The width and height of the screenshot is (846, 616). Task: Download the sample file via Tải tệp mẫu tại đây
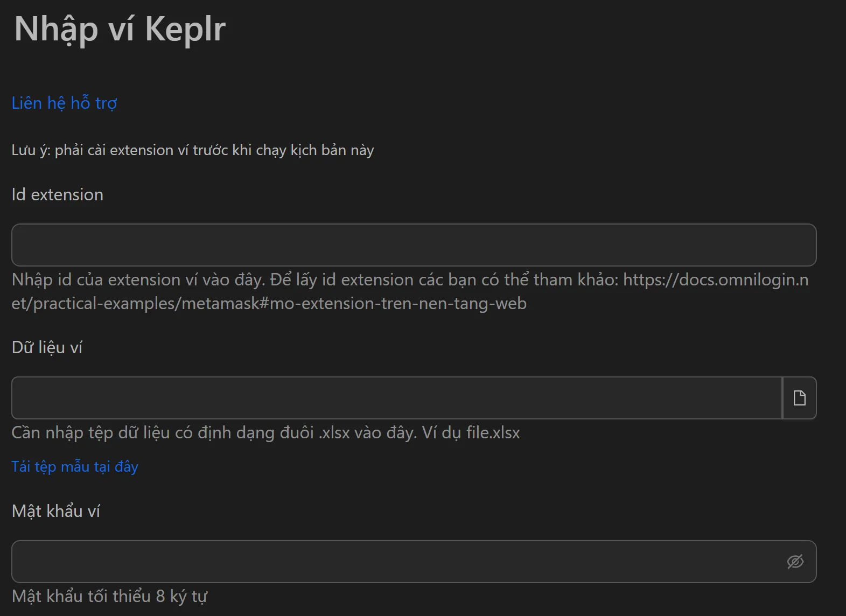74,466
